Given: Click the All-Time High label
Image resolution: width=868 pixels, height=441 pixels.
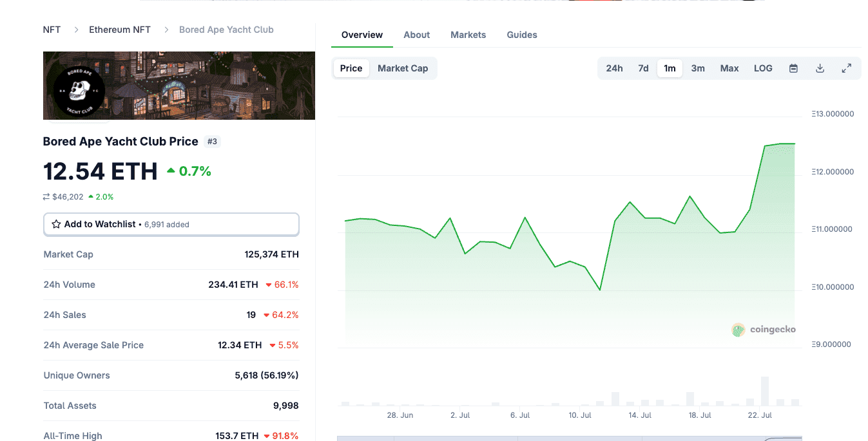Looking at the screenshot, I should pyautogui.click(x=73, y=436).
